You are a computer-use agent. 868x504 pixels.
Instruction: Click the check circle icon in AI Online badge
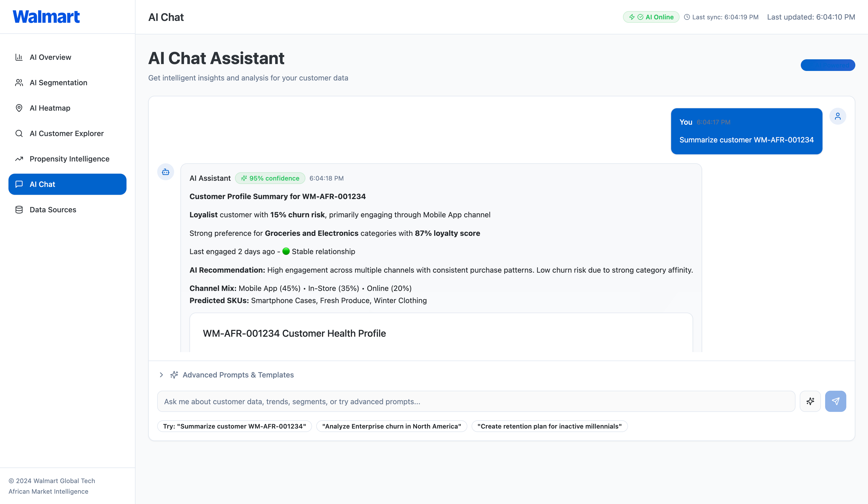(640, 17)
